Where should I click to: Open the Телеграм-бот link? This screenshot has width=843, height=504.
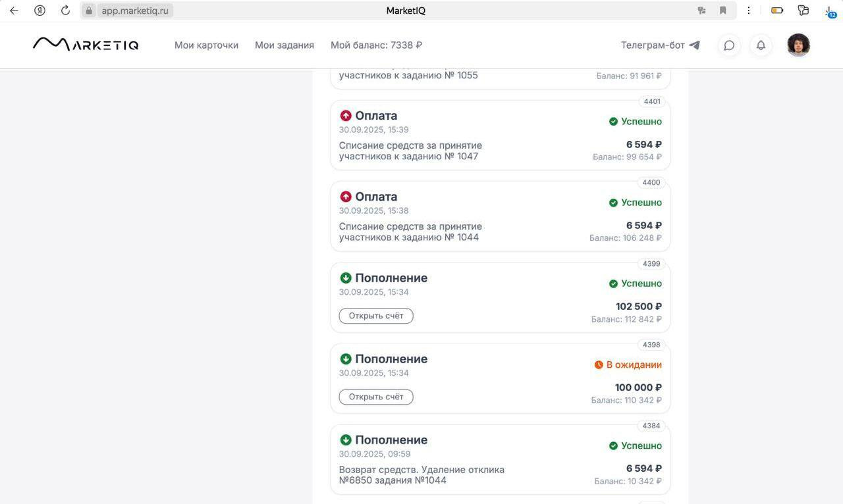pos(660,45)
